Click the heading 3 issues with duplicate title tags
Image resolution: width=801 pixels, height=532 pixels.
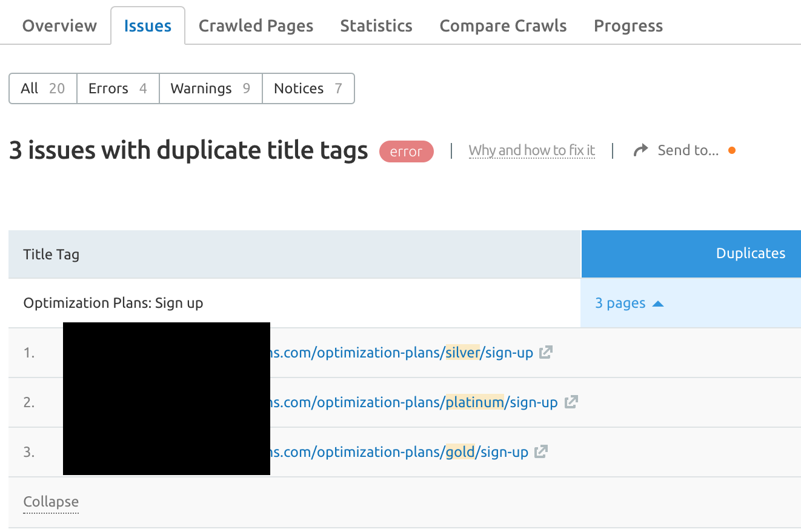click(188, 151)
